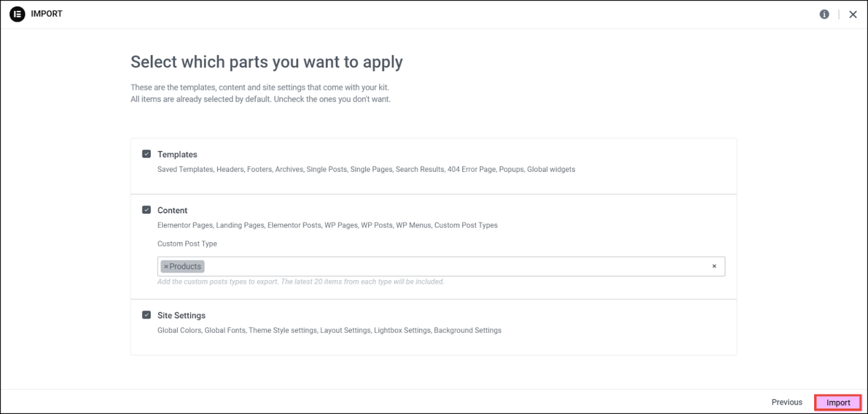The image size is (868, 414).
Task: Click the Templates description text
Action: pyautogui.click(x=366, y=169)
